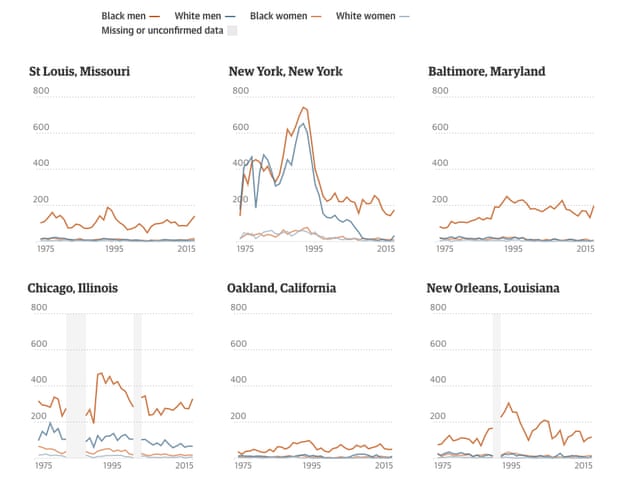Click the Black women legend line swatch
Viewport: 620px width, 485px height.
317,16
